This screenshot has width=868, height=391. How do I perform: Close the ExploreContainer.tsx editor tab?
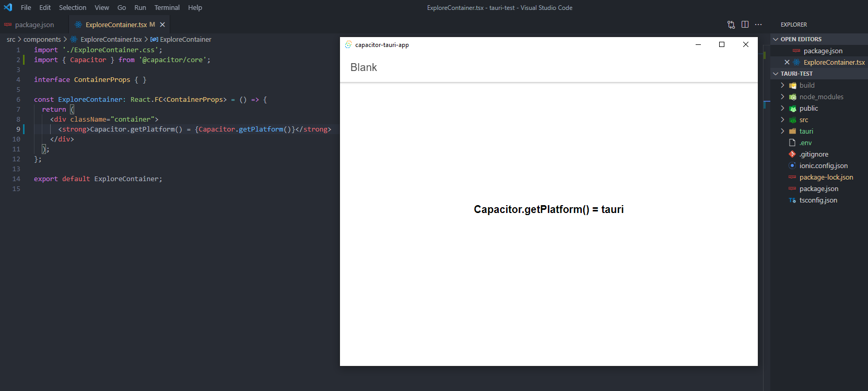[x=162, y=25]
